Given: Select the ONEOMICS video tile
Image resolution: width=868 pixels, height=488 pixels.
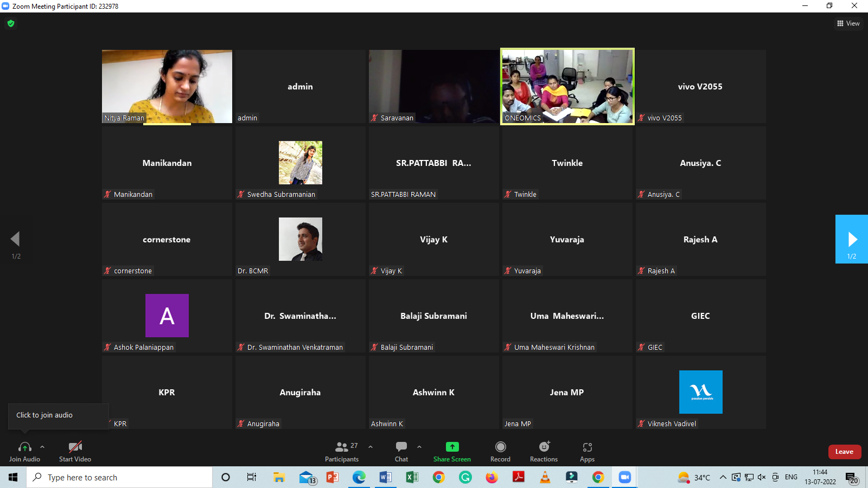Looking at the screenshot, I should coord(567,86).
